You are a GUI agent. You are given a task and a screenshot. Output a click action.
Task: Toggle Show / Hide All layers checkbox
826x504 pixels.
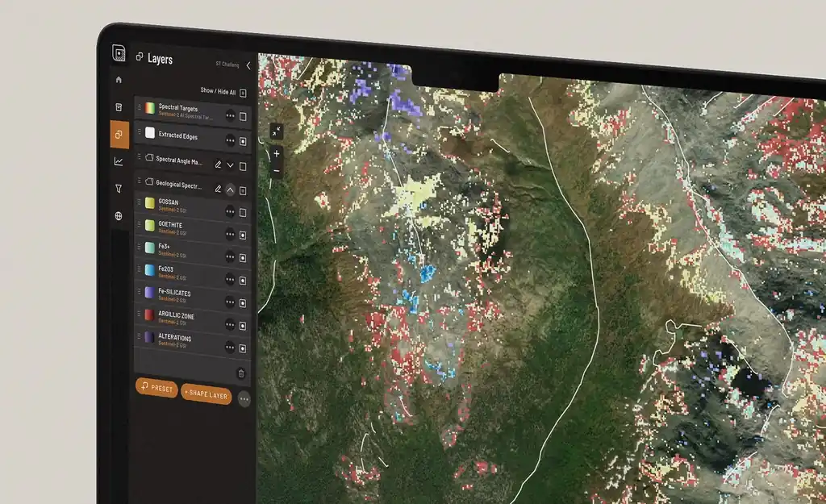coord(243,94)
